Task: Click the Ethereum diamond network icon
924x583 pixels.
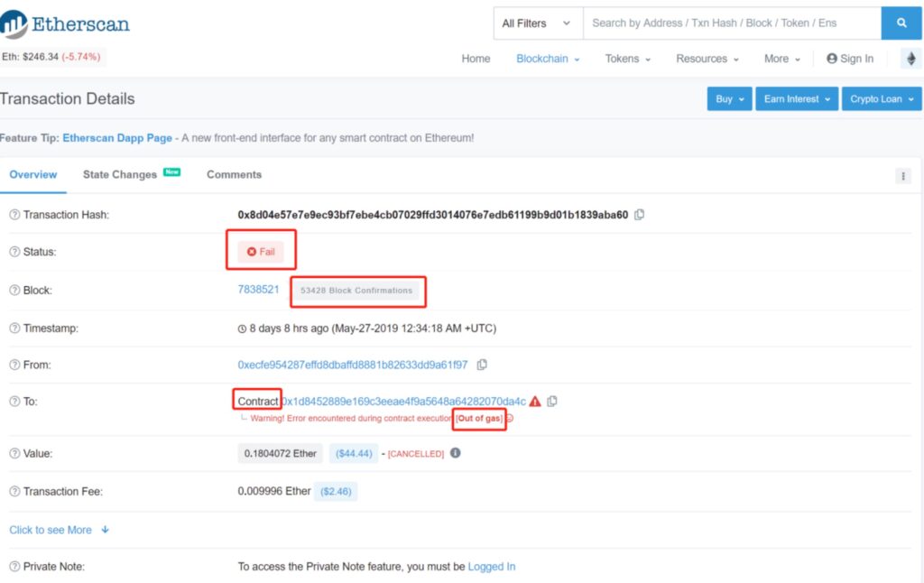Action: (x=911, y=59)
